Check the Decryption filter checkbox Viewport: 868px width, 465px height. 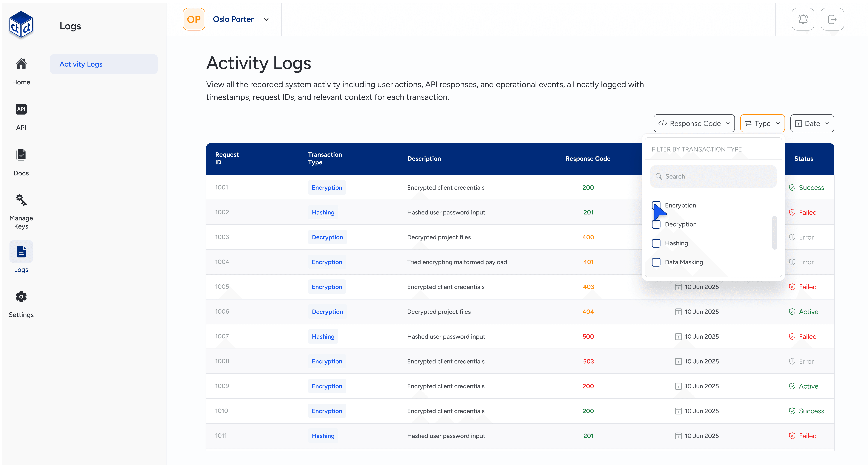(x=656, y=224)
